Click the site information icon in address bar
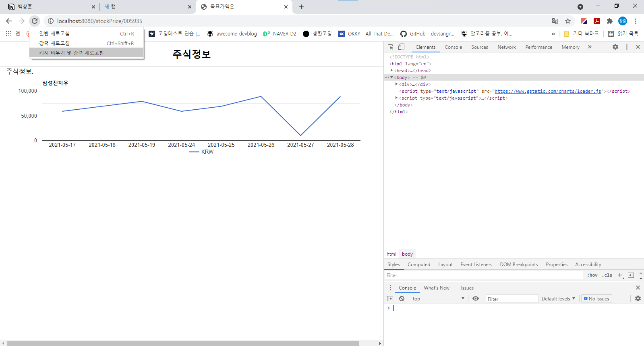Screen dimensions: 644x346 click(51, 21)
